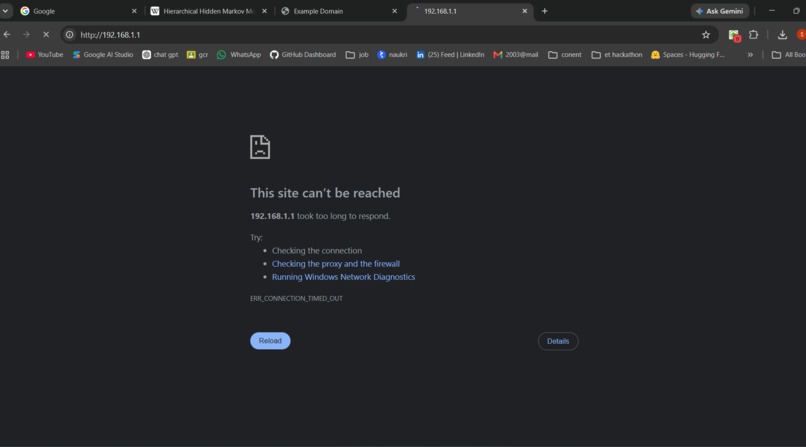This screenshot has width=806, height=447.
Task: Open the All Bookmarks folder
Action: tap(789, 54)
